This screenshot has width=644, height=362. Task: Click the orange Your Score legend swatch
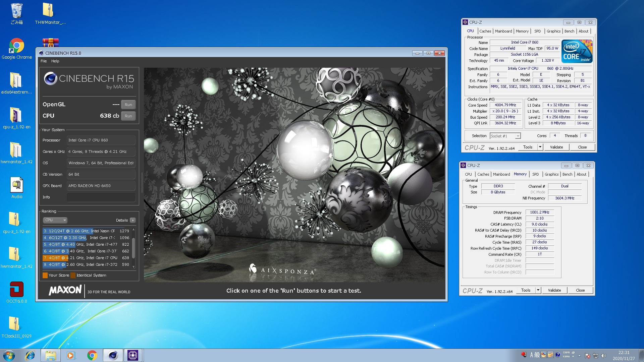[x=45, y=276]
